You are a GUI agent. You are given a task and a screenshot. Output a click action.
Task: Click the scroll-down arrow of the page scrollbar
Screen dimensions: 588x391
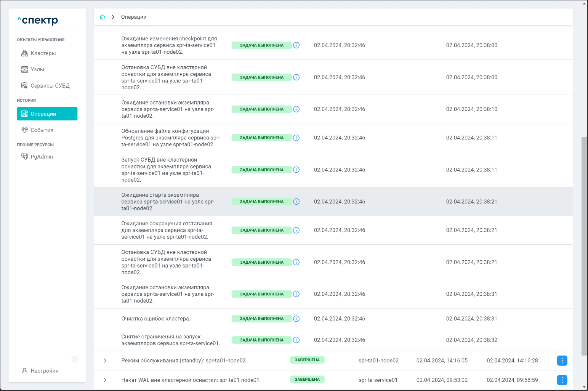click(x=584, y=387)
